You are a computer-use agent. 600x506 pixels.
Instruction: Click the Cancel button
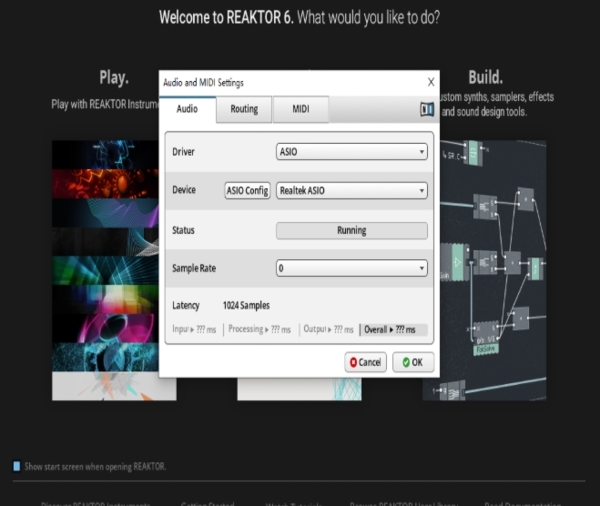(x=365, y=362)
